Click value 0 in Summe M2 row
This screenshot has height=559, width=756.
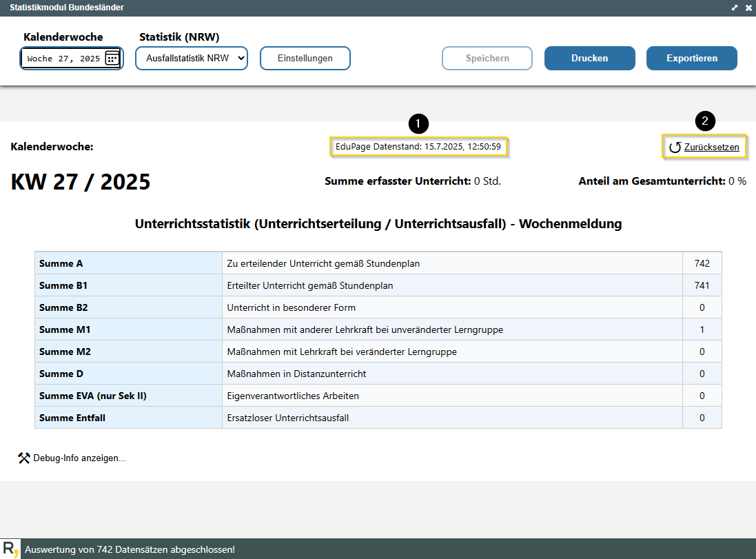702,352
